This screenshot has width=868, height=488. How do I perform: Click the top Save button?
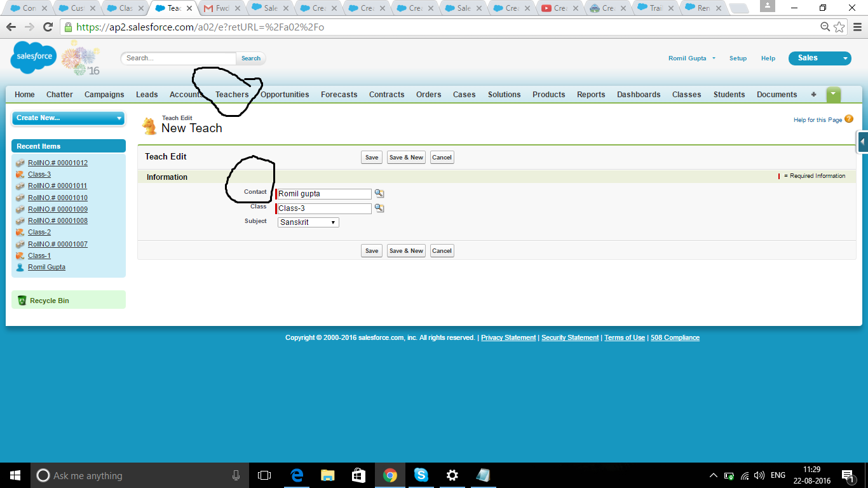click(372, 158)
